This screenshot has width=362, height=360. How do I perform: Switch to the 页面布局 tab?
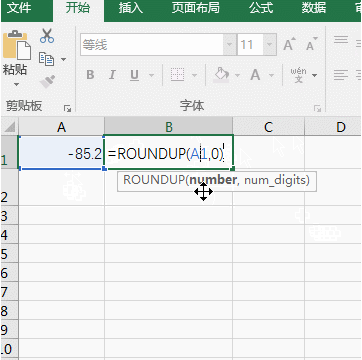196,8
